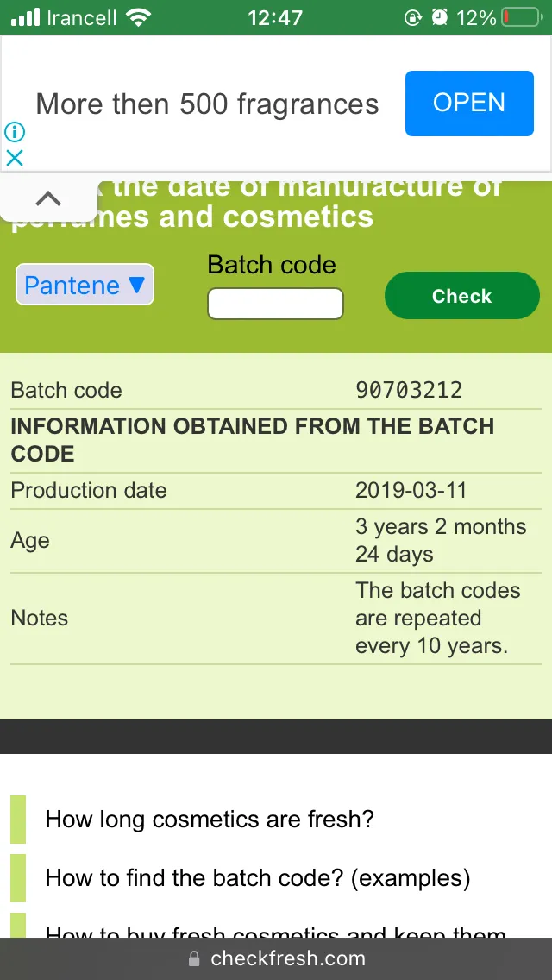
Task: Tap the 12:47 clock in status bar
Action: [275, 17]
